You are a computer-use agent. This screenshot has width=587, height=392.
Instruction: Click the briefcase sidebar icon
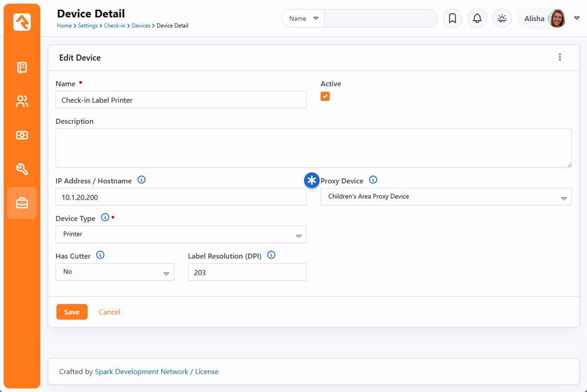tap(22, 203)
